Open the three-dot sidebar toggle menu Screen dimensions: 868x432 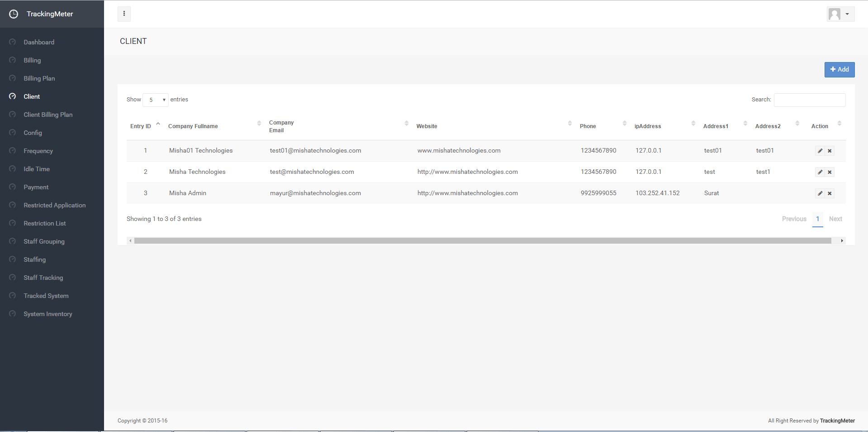click(124, 14)
